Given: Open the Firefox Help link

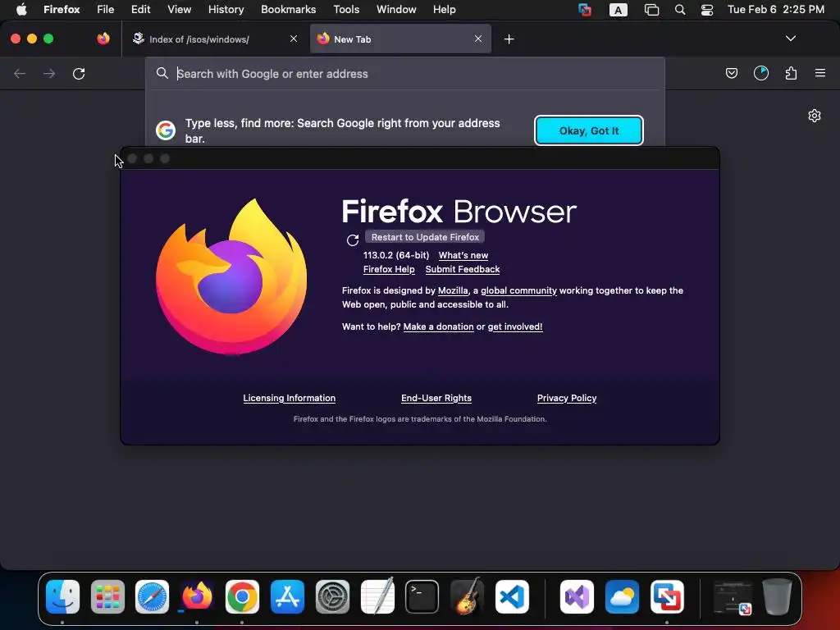Looking at the screenshot, I should pos(389,269).
